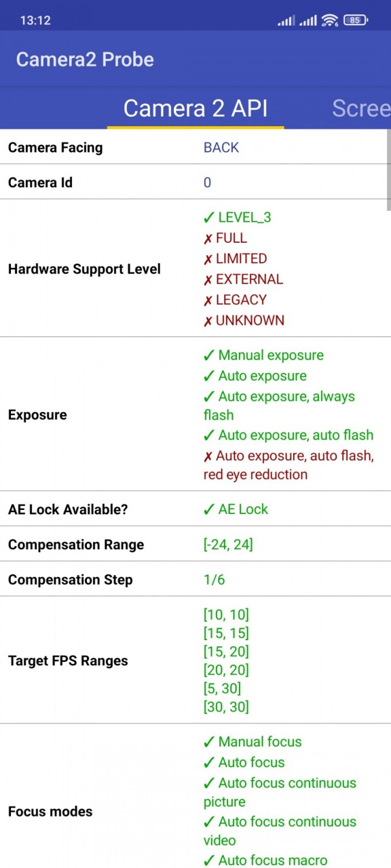
Task: Tap the Compensation Range value [-24, 24]
Action: coord(228,545)
